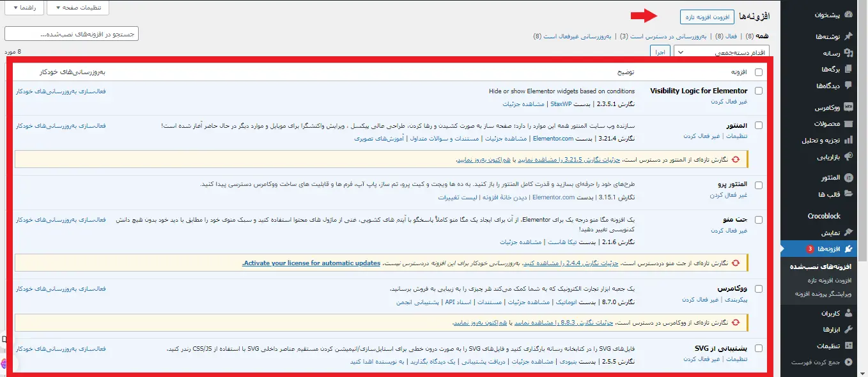Click the Elementor (المنتور) sidebar icon
Image resolution: width=868 pixels, height=377 pixels.
848,178
